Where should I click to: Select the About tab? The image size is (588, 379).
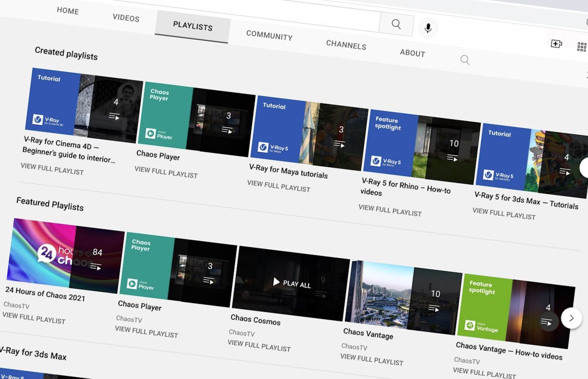412,53
